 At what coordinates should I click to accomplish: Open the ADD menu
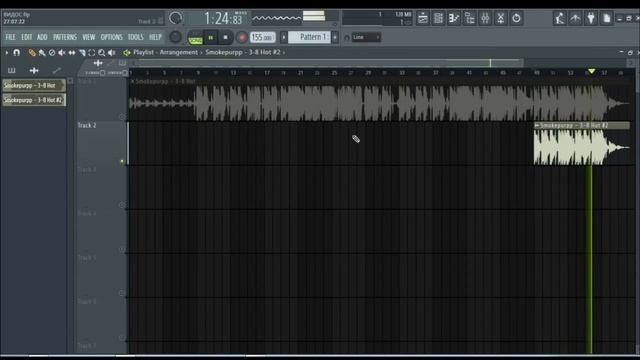pos(42,37)
